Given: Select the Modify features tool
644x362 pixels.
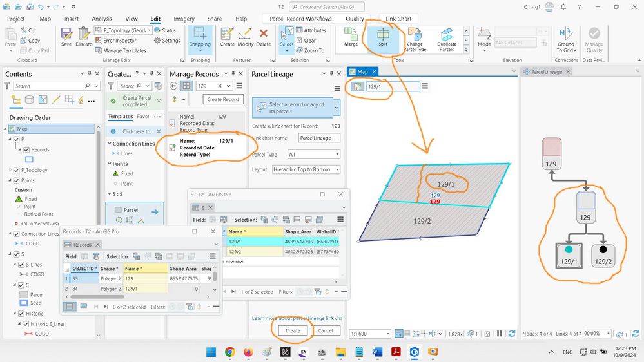Looking at the screenshot, I should click(245, 37).
